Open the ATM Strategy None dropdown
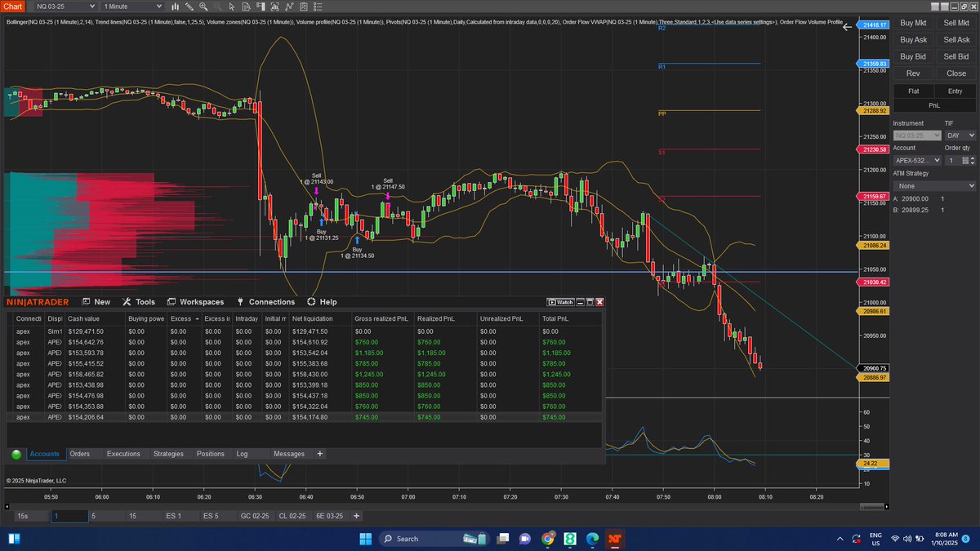Screen dimensions: 980x551 (x=934, y=186)
